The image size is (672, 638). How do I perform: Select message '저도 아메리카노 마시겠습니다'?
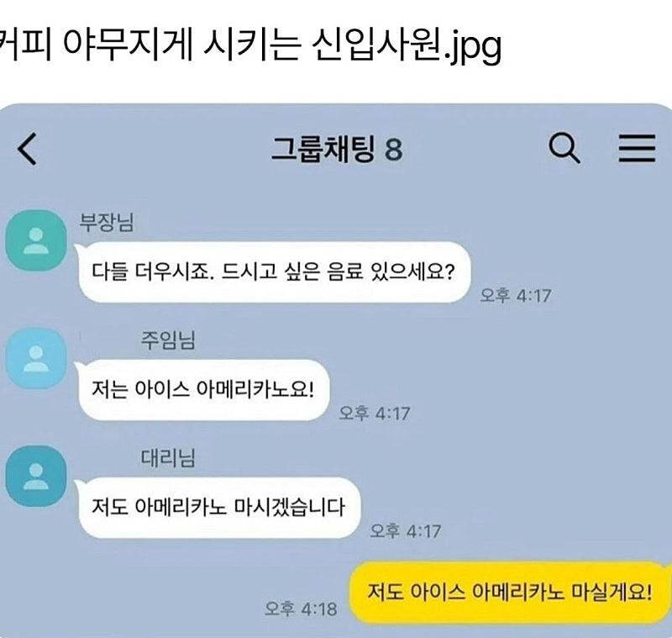219,507
